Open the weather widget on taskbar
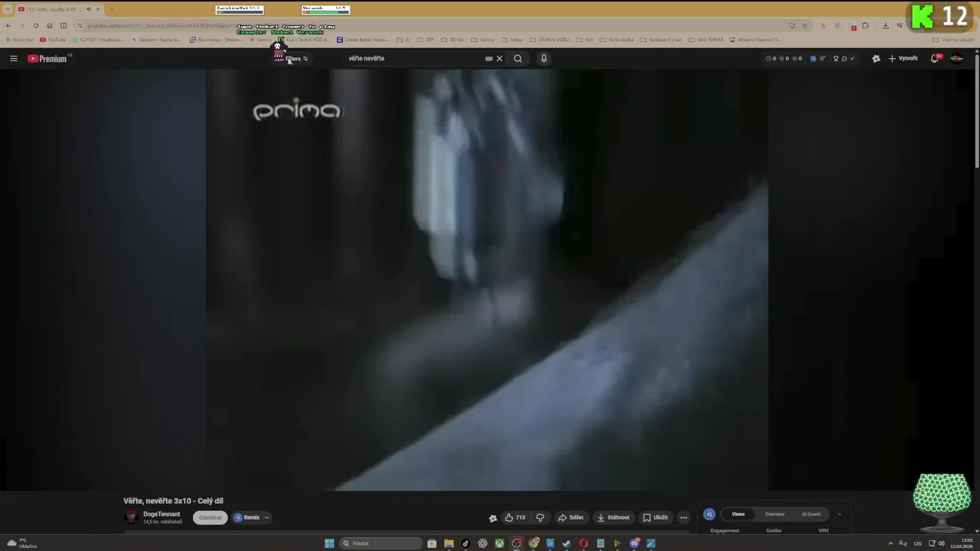This screenshot has width=980, height=551. tap(23, 543)
